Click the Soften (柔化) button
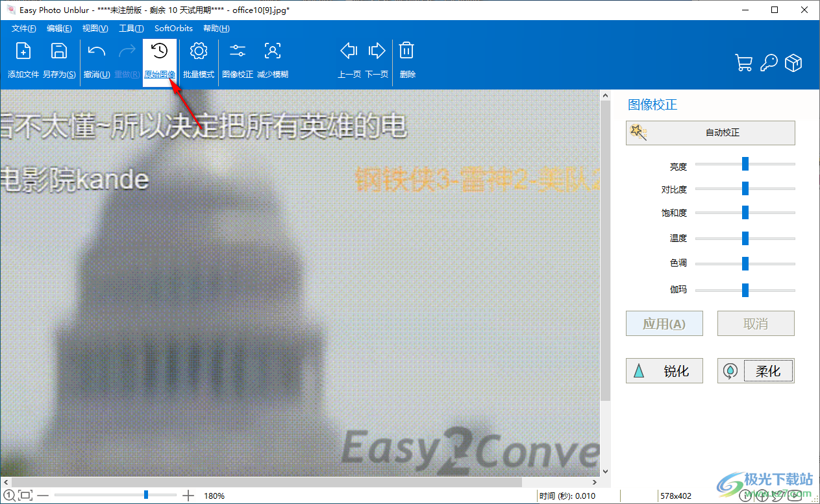The height and width of the screenshot is (504, 820). point(756,371)
